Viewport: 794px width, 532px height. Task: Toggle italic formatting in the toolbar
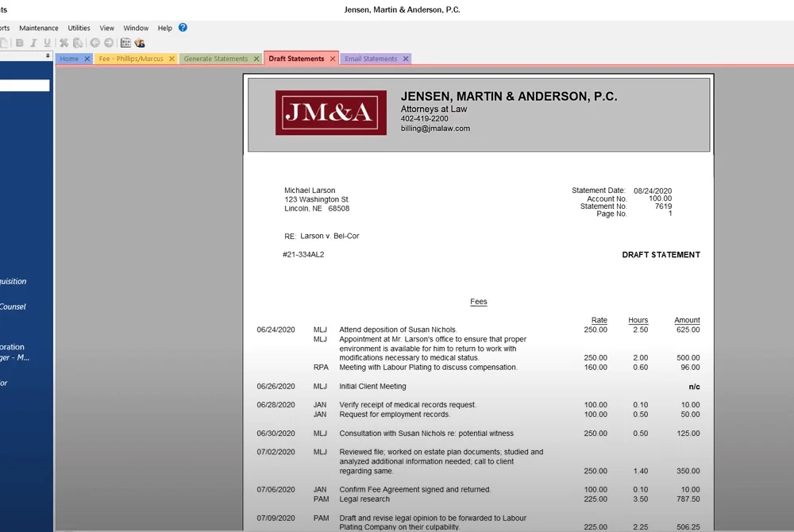point(33,43)
